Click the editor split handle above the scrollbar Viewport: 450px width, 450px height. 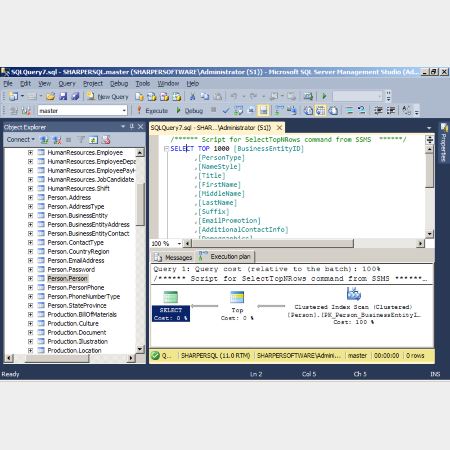click(x=430, y=140)
